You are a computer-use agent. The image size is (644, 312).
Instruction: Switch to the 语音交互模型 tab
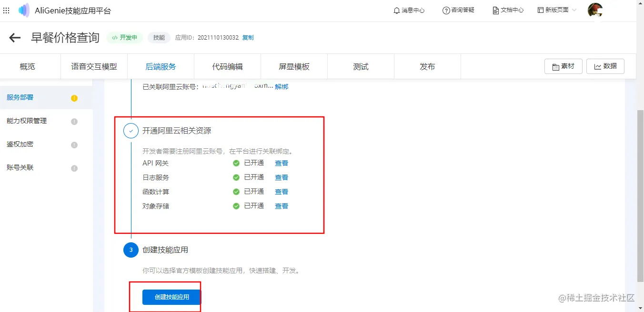point(94,67)
